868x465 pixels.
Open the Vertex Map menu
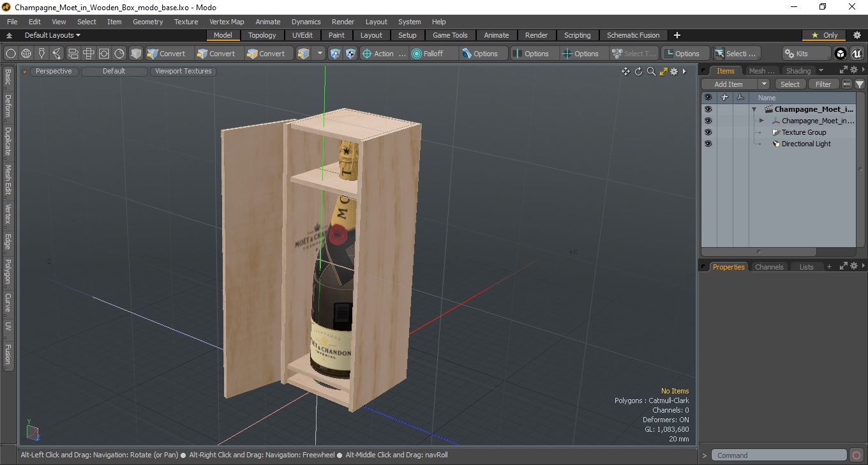click(x=227, y=22)
